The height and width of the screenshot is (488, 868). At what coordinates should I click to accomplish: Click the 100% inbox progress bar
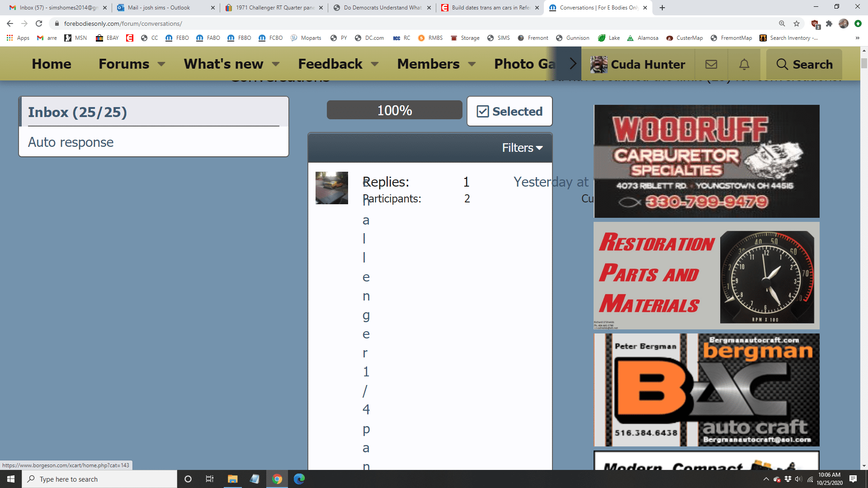[x=394, y=110]
